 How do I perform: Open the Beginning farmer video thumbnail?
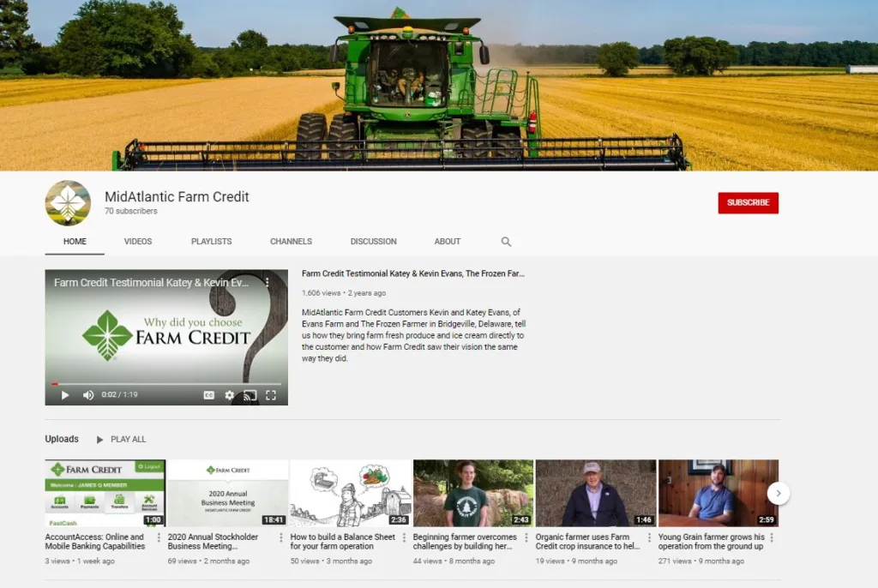pos(473,493)
